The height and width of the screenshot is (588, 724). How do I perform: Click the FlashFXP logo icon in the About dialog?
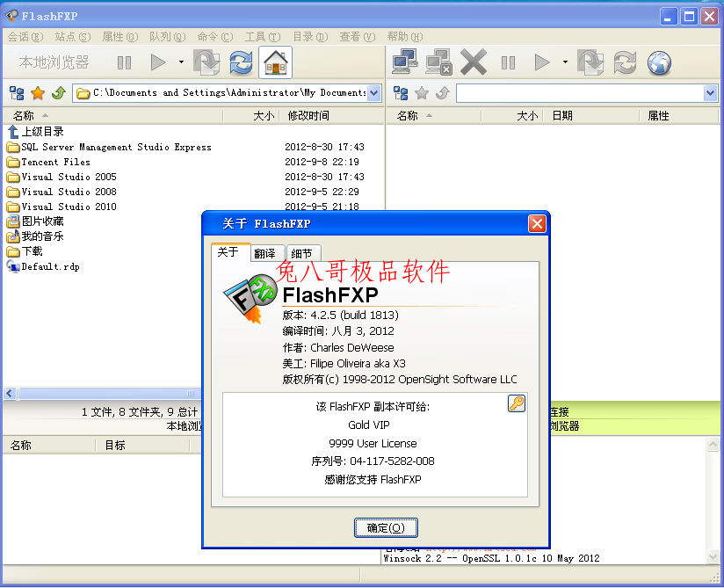(250, 298)
